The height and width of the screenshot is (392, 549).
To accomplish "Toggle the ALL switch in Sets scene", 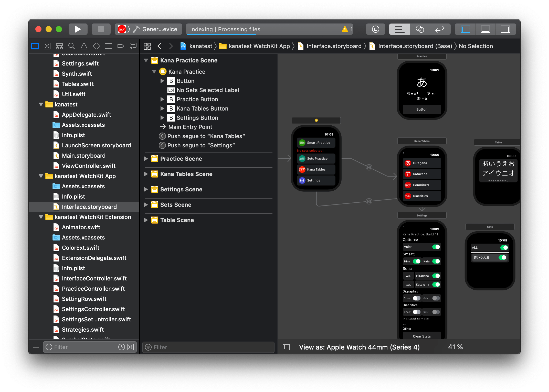I will click(504, 247).
